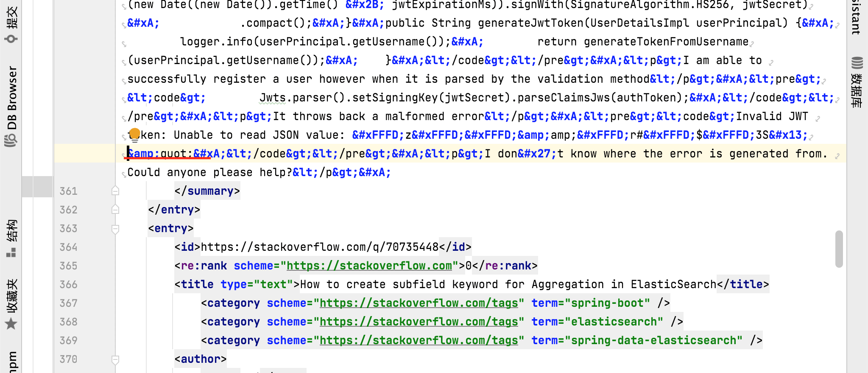Click the term value "spring-data-elasticsearch"
Screen dimensions: 868x373
(654, 340)
